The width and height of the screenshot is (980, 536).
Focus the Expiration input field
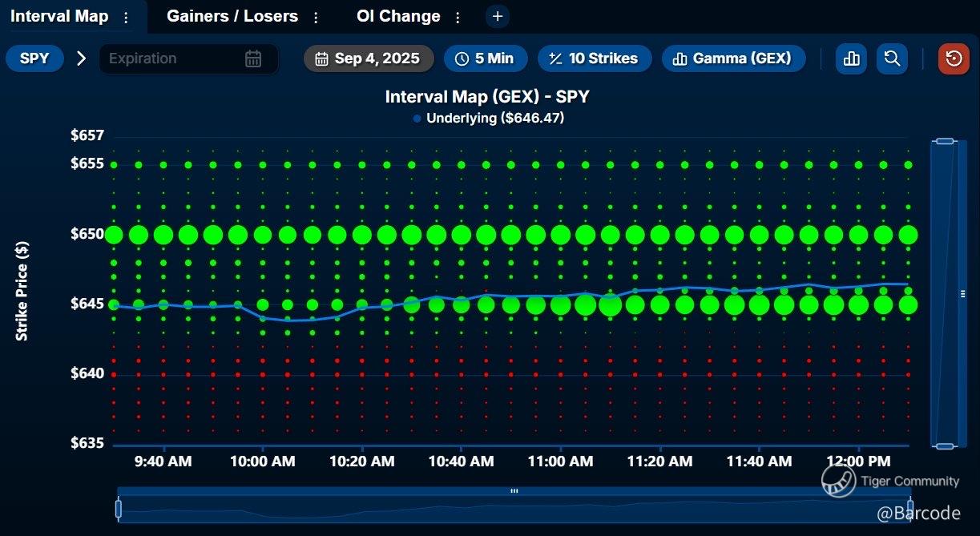click(188, 58)
